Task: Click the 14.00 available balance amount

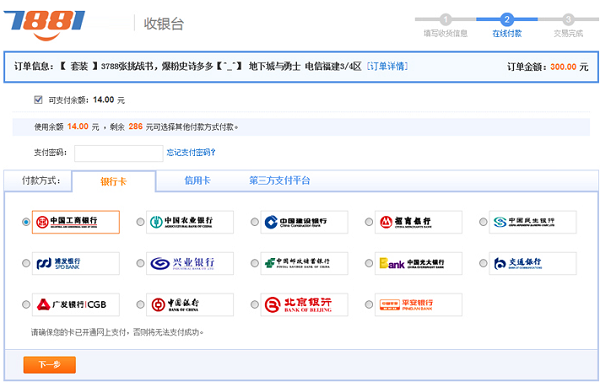Action: (x=104, y=100)
